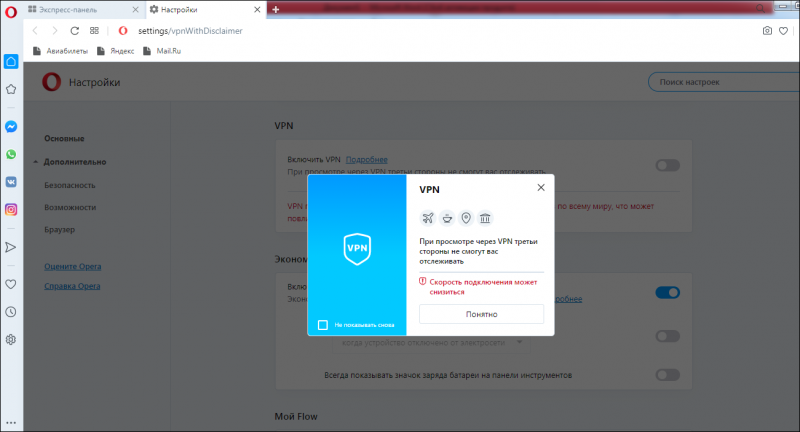Click the coffee cup icon in VPN dialog
This screenshot has width=800, height=432.
pyautogui.click(x=447, y=218)
